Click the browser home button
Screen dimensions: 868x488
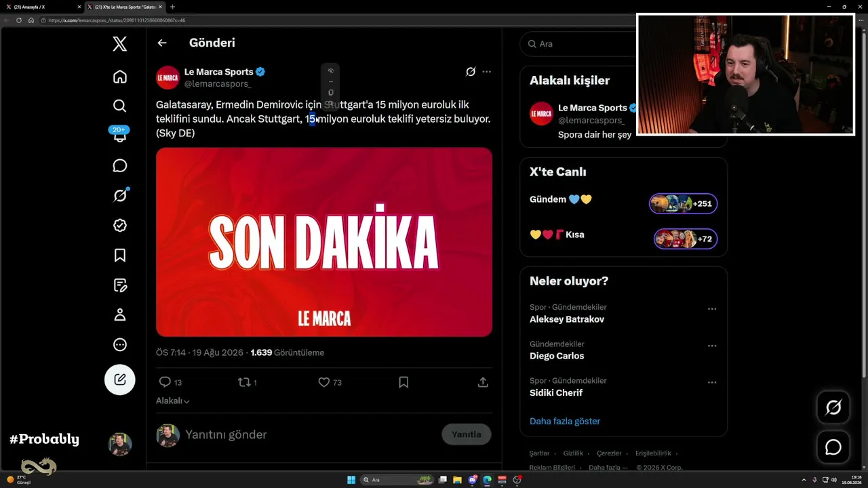click(31, 20)
